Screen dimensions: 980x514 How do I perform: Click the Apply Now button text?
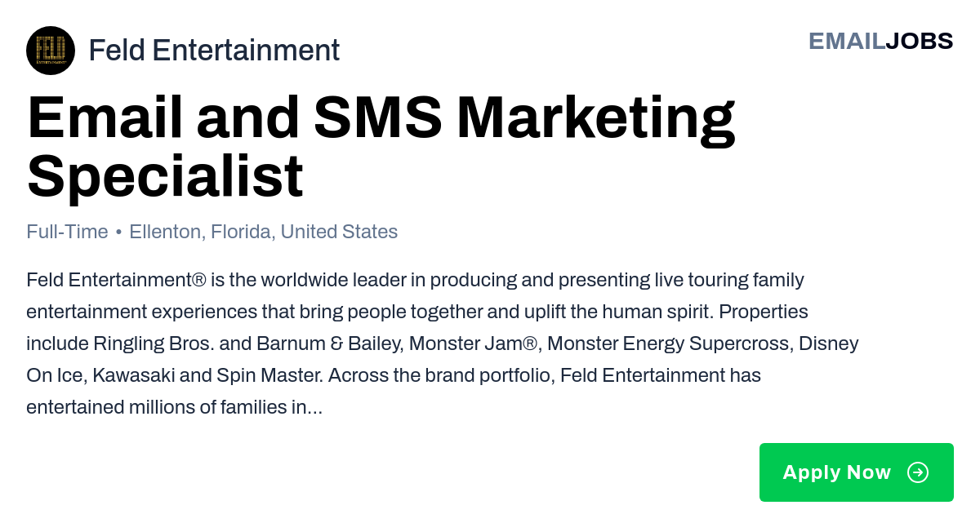click(837, 472)
